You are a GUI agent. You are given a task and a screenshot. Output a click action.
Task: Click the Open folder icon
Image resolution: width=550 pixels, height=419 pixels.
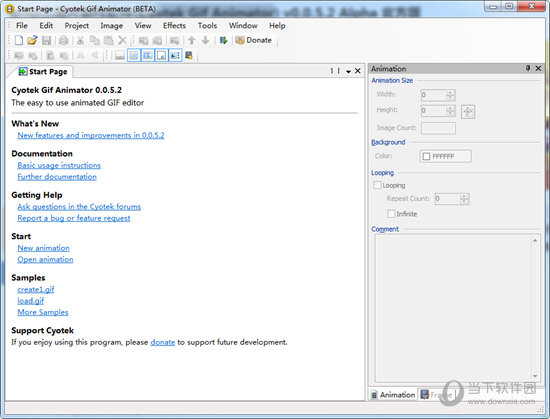[x=32, y=40]
